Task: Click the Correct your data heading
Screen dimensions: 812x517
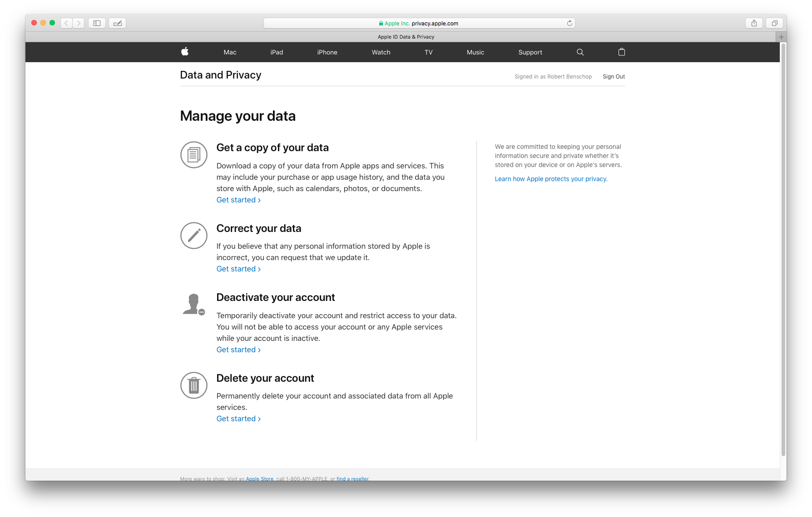Action: [259, 228]
